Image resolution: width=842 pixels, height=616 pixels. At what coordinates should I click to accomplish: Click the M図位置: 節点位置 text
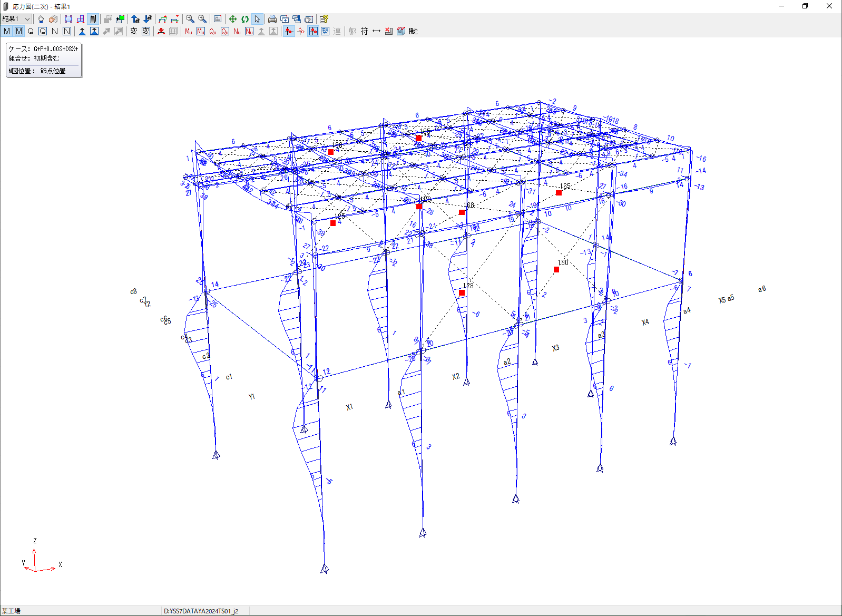pos(37,71)
